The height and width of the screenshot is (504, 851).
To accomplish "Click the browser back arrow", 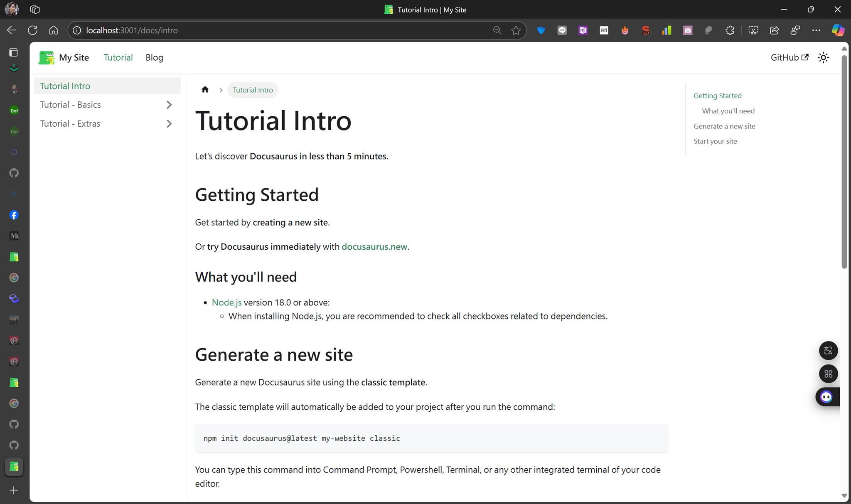I will point(12,30).
